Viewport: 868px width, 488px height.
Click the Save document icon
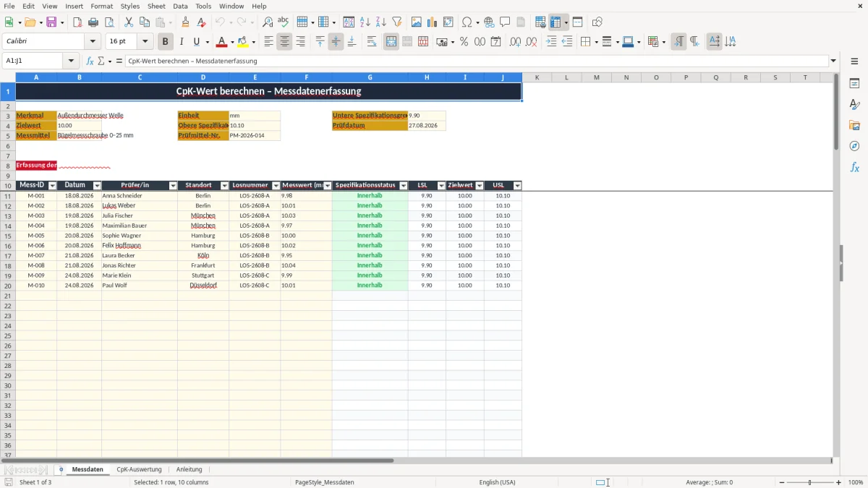pyautogui.click(x=51, y=22)
